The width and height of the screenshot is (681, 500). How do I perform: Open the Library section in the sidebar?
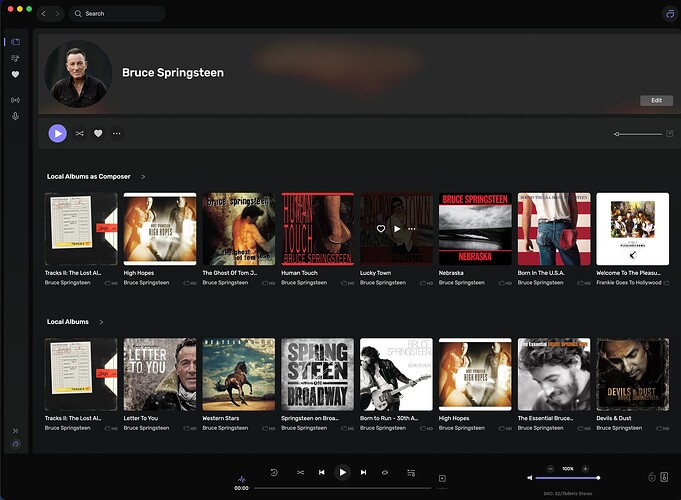click(x=16, y=42)
